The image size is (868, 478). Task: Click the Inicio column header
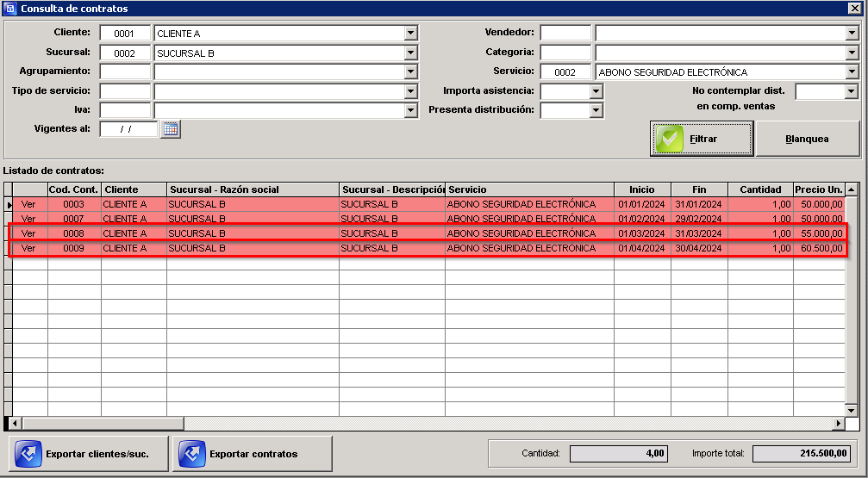pyautogui.click(x=643, y=189)
